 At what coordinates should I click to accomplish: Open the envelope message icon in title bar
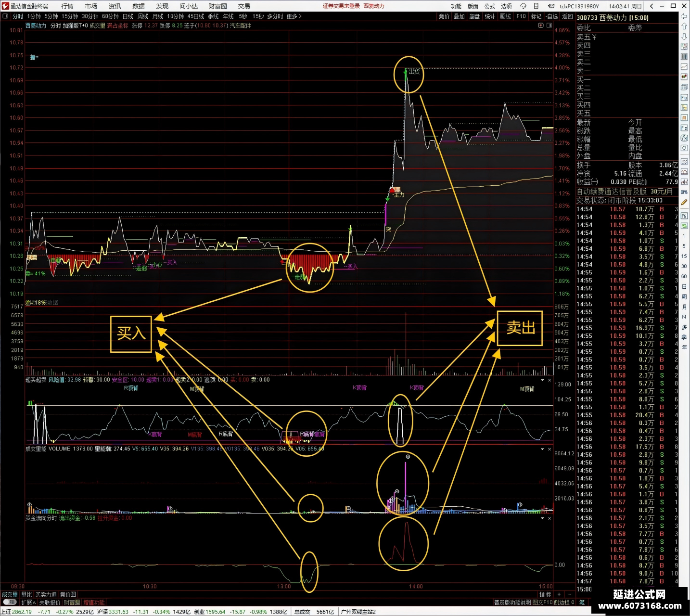551,6
